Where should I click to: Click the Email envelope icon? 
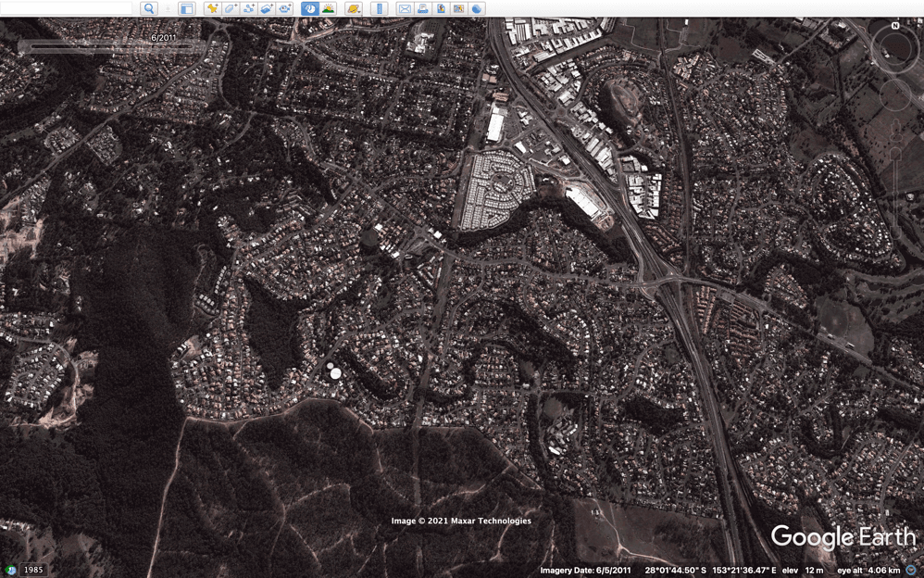coord(405,8)
